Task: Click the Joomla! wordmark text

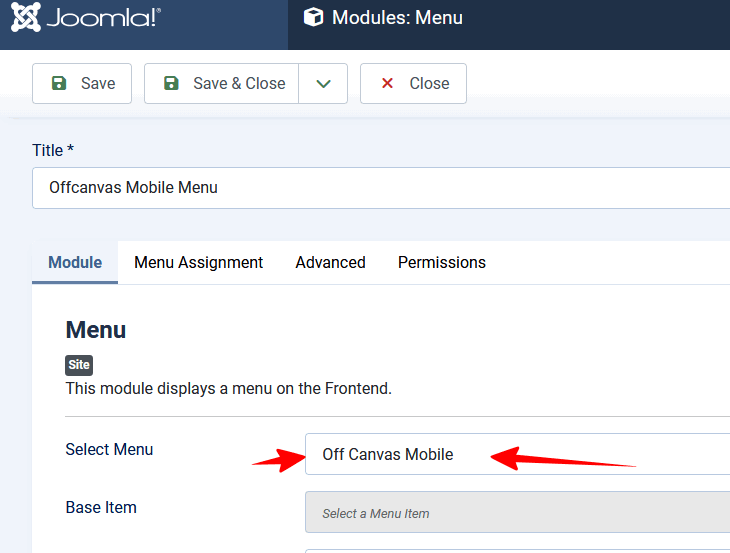Action: [103, 18]
